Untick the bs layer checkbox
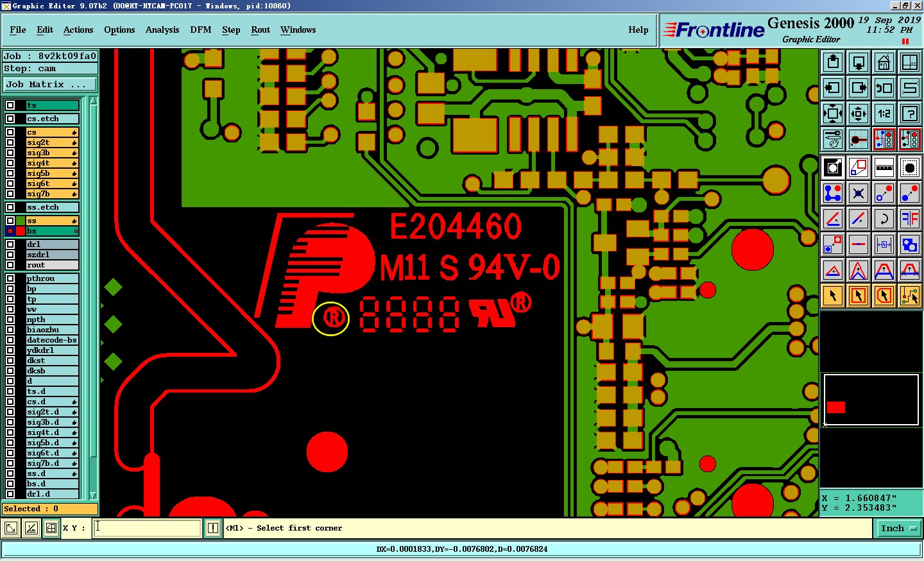Screen dimensions: 924x562 (10, 231)
